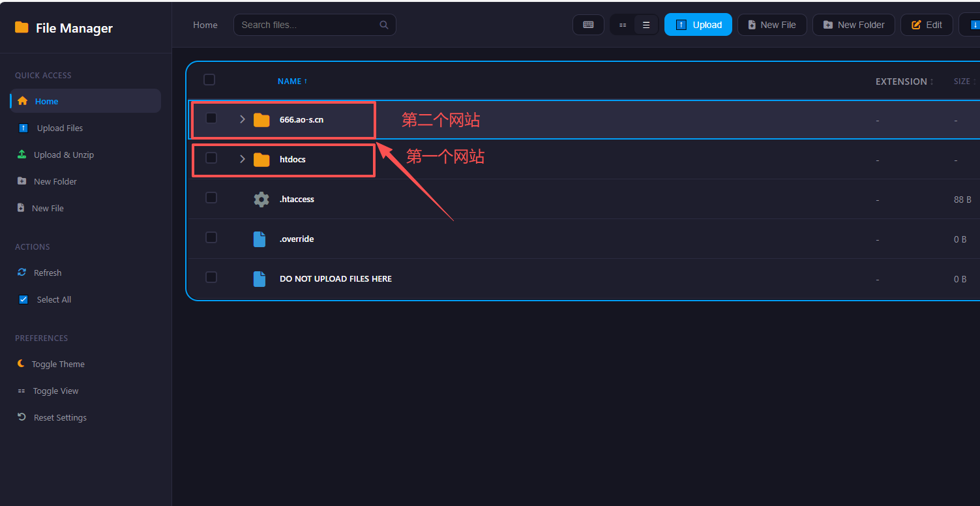This screenshot has height=506, width=980.
Task: Select DO NOT UPLOAD FILES HERE name
Action: tap(336, 279)
